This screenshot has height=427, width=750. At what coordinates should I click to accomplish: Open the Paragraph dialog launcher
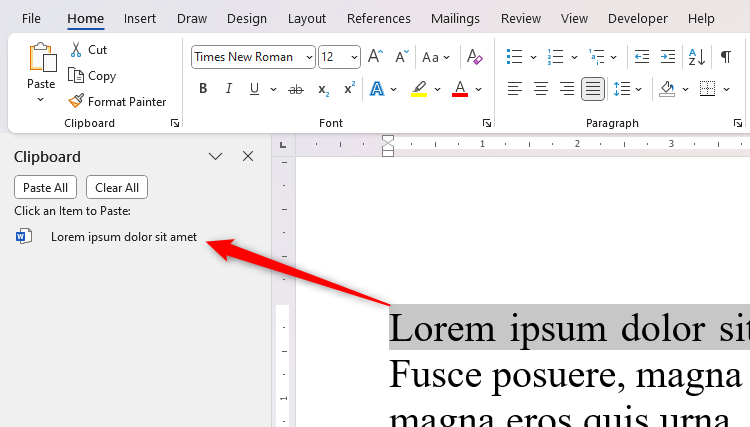738,123
